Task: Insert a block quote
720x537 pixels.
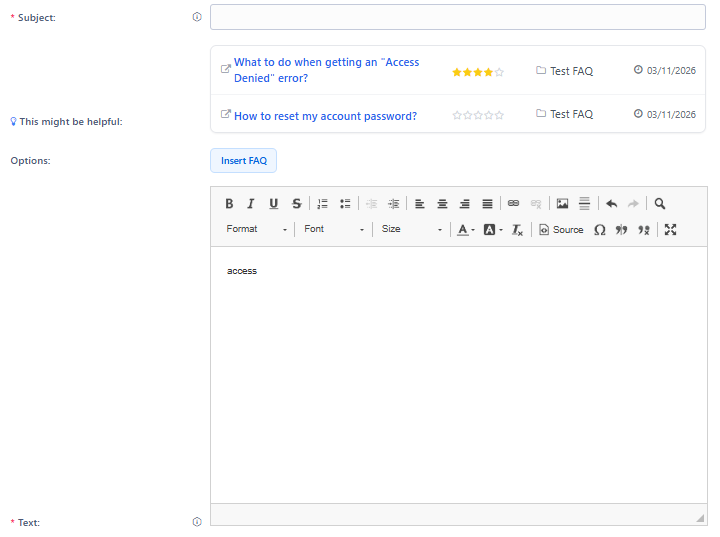Action: click(x=621, y=230)
